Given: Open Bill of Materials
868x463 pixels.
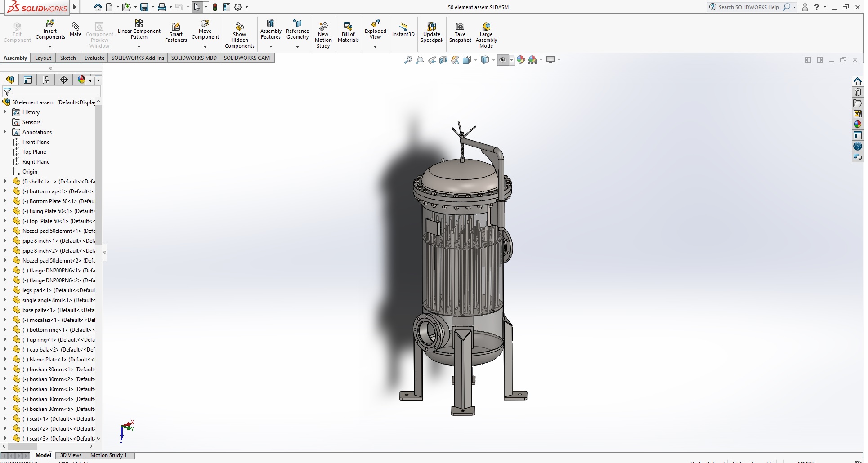Looking at the screenshot, I should pos(348,32).
